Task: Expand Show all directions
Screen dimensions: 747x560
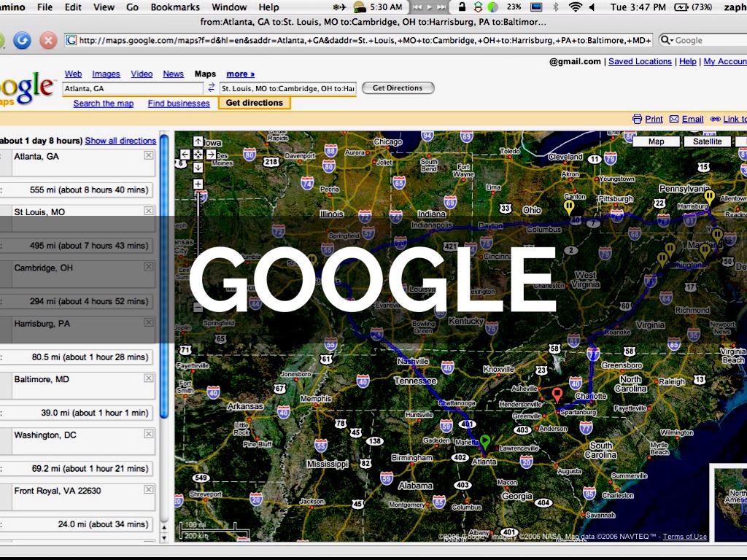Action: click(x=120, y=141)
